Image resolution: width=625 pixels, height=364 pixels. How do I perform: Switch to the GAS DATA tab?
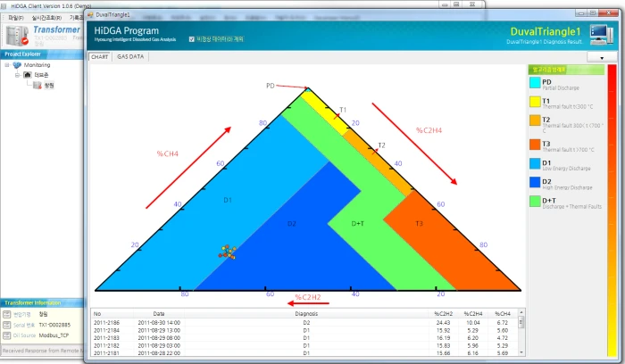[x=130, y=57]
